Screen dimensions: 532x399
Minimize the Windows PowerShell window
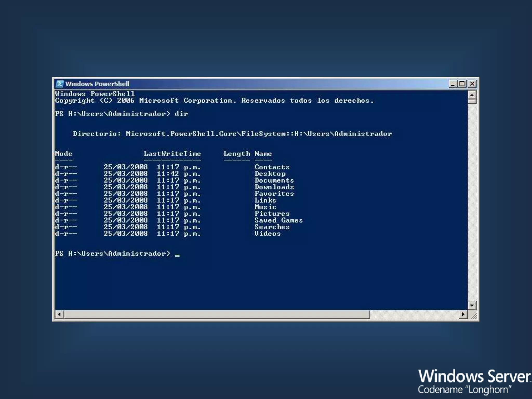tap(453, 84)
